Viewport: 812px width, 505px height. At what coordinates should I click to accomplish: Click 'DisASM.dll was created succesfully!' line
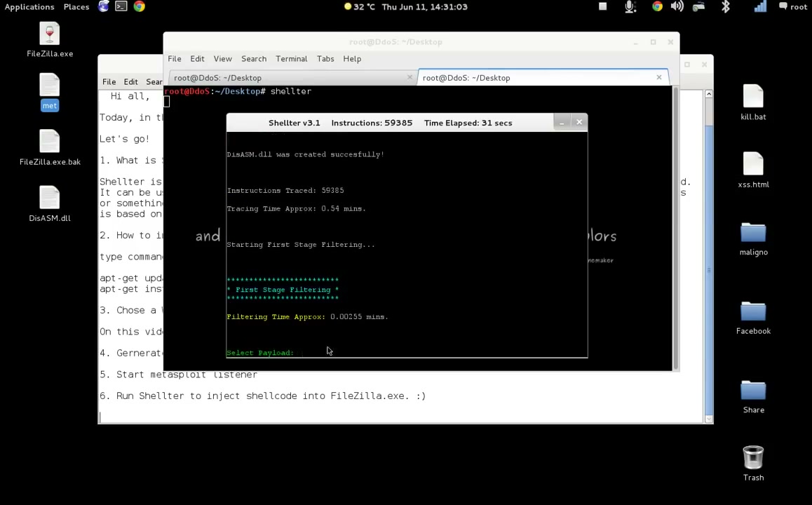pyautogui.click(x=306, y=154)
